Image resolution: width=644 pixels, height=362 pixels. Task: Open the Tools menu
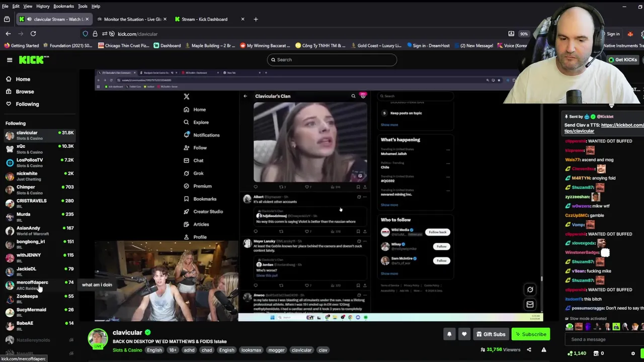pos(83,6)
